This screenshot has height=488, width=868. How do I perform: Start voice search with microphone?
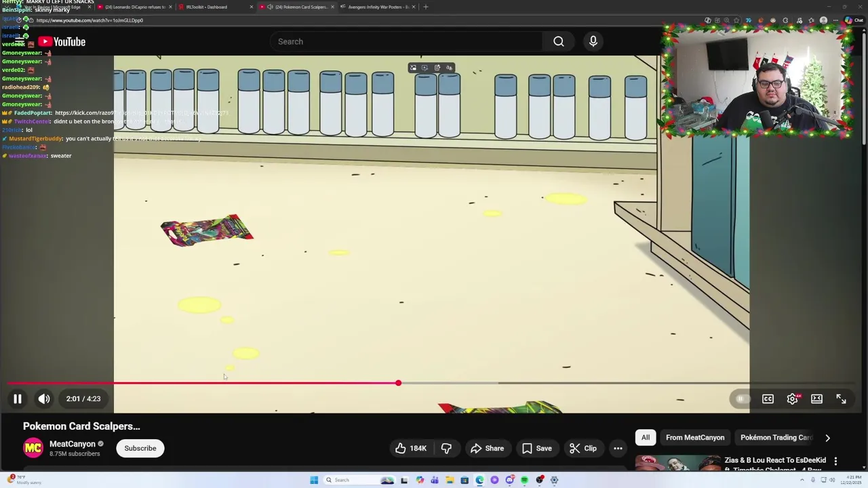593,41
